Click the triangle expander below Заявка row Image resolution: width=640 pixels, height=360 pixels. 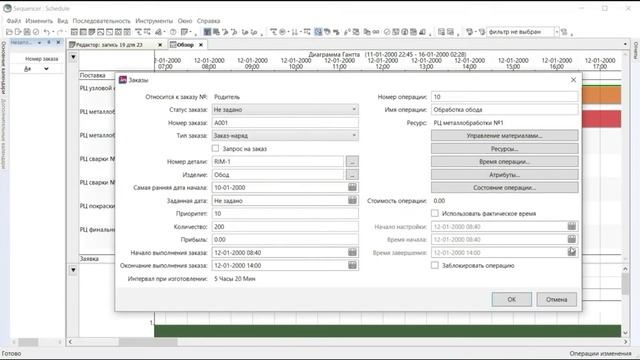point(73,270)
